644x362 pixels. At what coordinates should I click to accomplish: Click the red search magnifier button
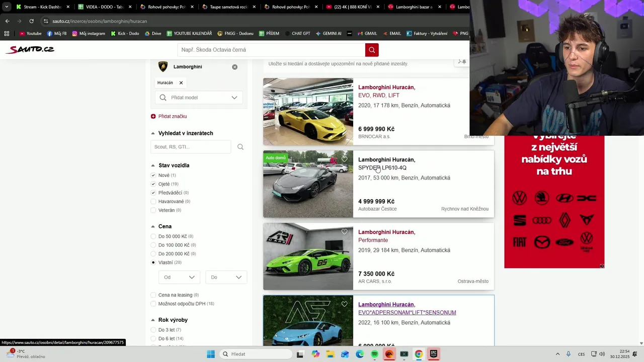tap(372, 50)
